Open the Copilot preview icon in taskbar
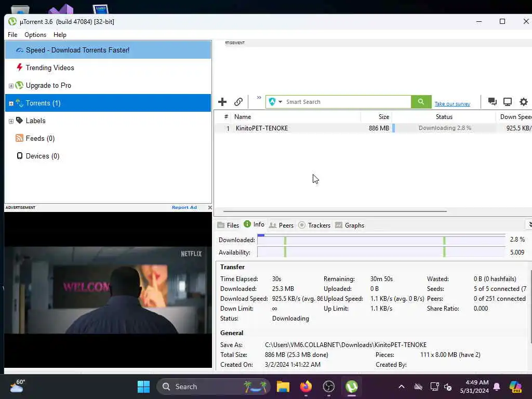 click(515, 387)
